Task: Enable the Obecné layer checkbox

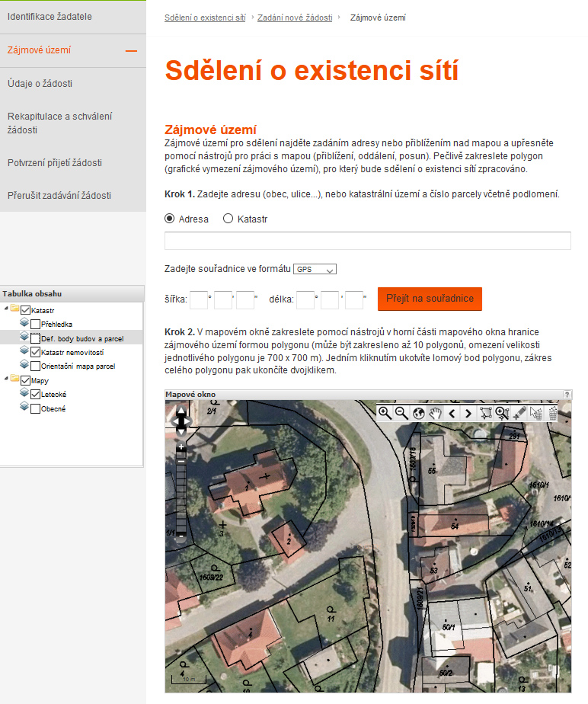Action: [x=36, y=409]
